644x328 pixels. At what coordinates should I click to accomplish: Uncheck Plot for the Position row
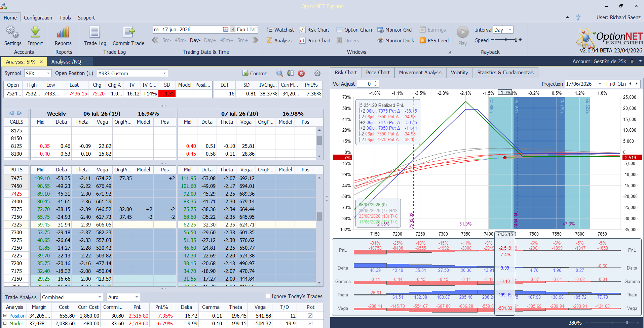(x=310, y=316)
